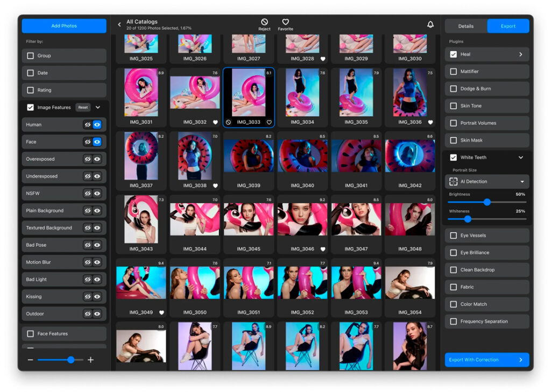Open notifications bell icon
The image size is (551, 392).
coord(430,25)
